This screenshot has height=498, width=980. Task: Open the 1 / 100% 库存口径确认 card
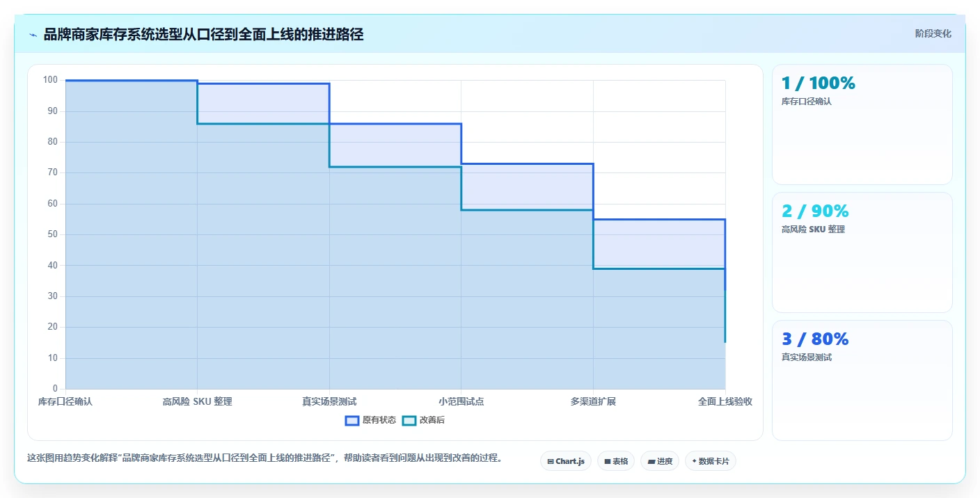coord(862,124)
